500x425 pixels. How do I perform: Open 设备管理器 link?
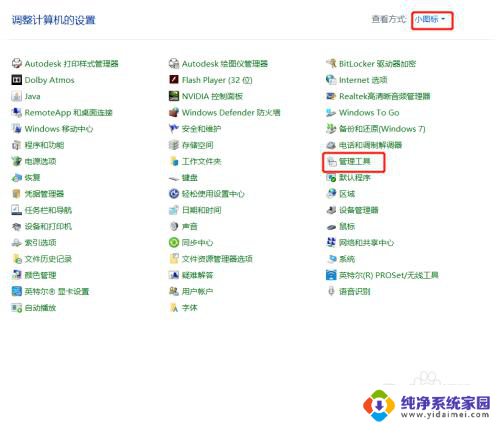pyautogui.click(x=359, y=210)
